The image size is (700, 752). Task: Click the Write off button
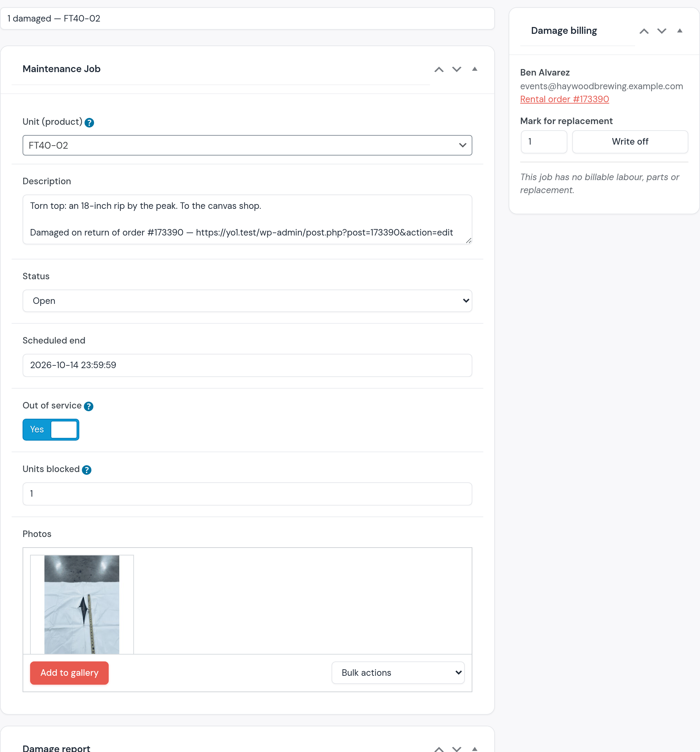630,142
